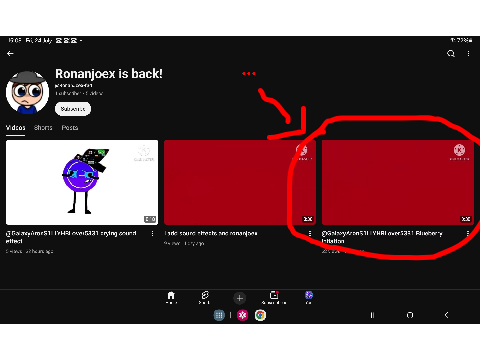Tap the plus Create button
This screenshot has width=480, height=360.
point(239,298)
